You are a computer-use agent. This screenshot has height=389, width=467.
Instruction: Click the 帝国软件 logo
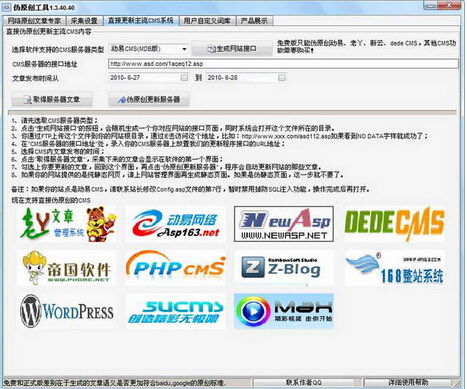pos(67,268)
